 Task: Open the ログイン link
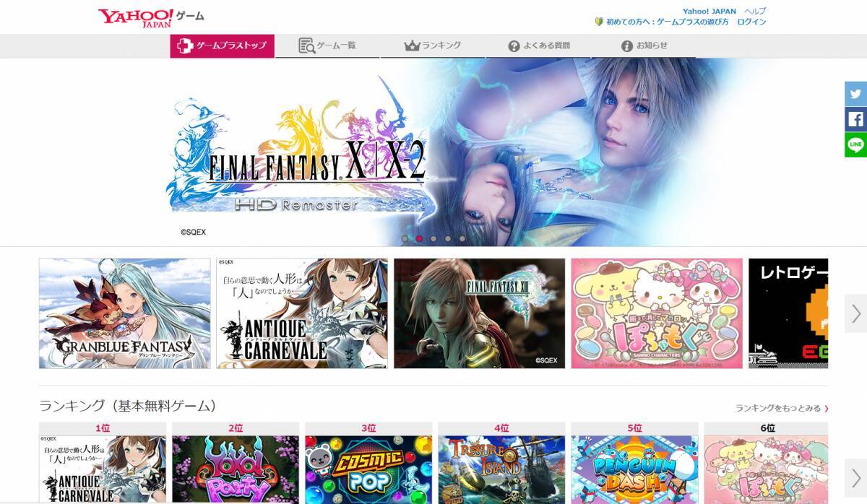(752, 22)
